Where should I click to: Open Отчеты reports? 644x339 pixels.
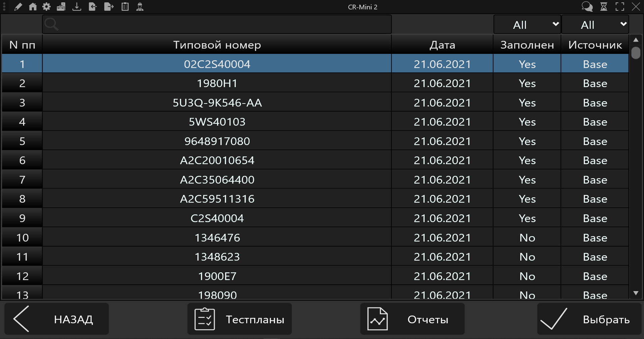click(x=413, y=319)
